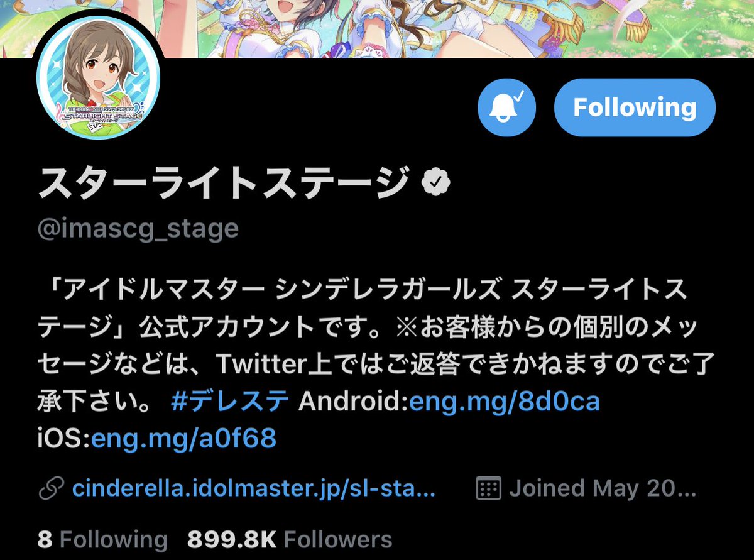Open the #デレステ hashtag
Screen dimensions: 754x560
click(230, 400)
